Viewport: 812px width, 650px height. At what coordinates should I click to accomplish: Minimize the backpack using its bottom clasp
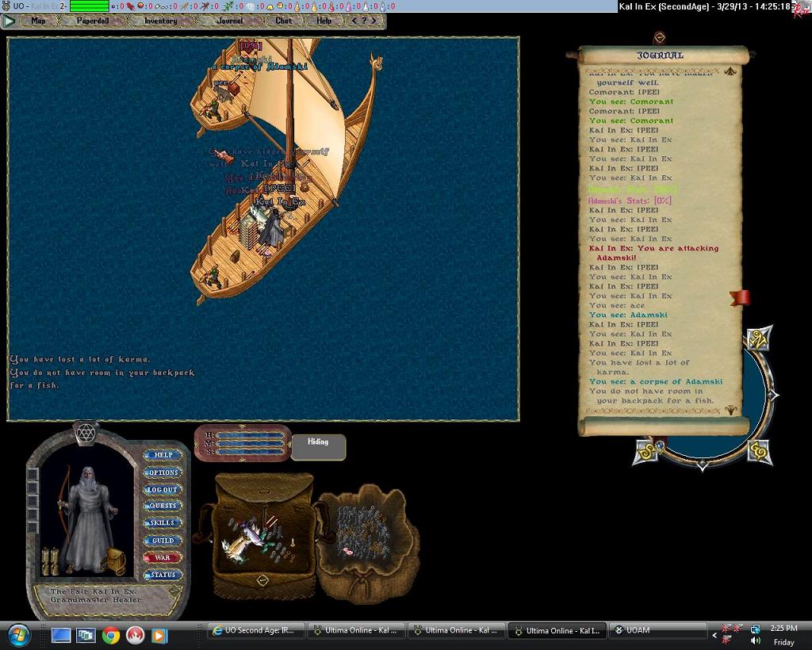coord(263,580)
